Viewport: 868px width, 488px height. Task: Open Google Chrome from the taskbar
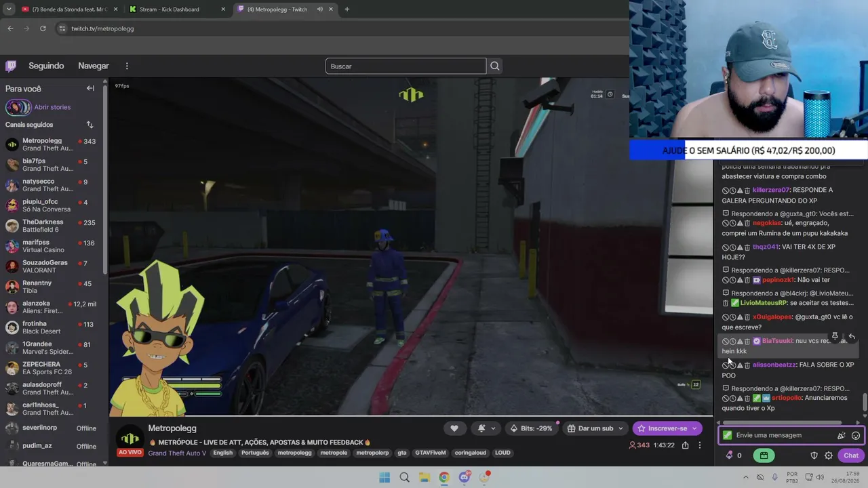click(x=444, y=477)
